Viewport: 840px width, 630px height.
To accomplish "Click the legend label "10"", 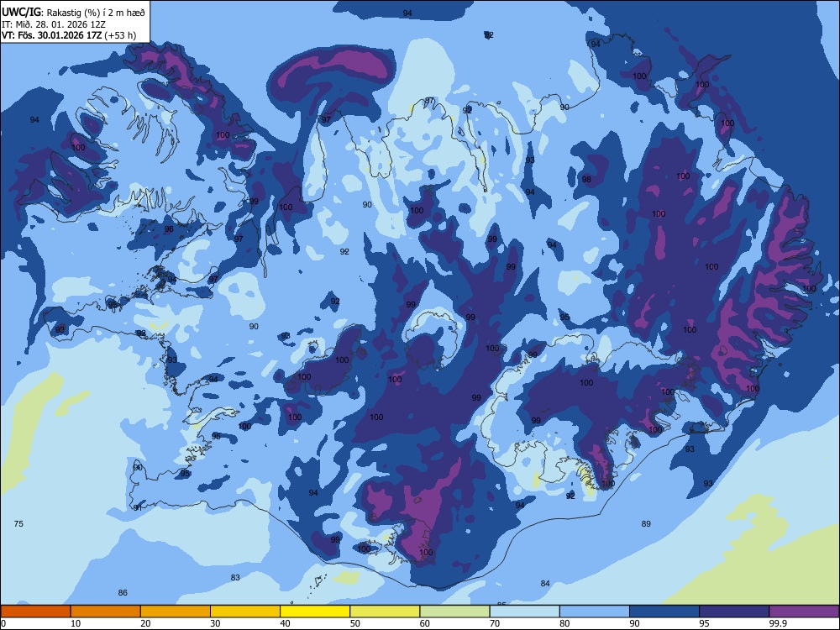I will pyautogui.click(x=76, y=623).
